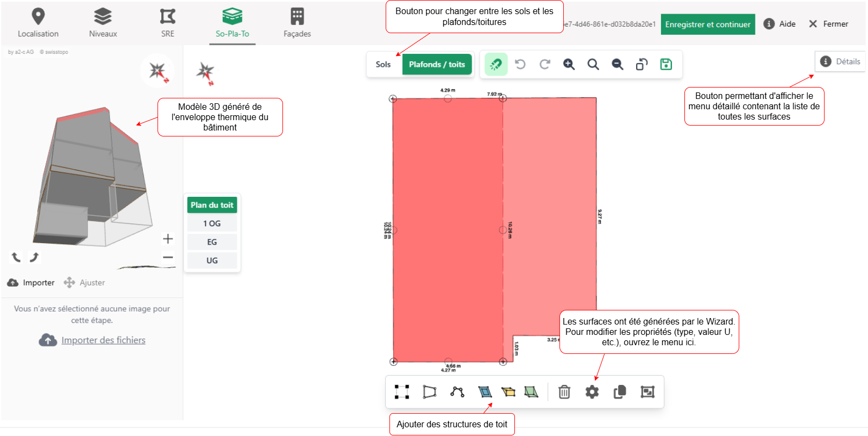This screenshot has width=868, height=436.
Task: Click midpoint handle on the top roof edge
Action: click(448, 98)
